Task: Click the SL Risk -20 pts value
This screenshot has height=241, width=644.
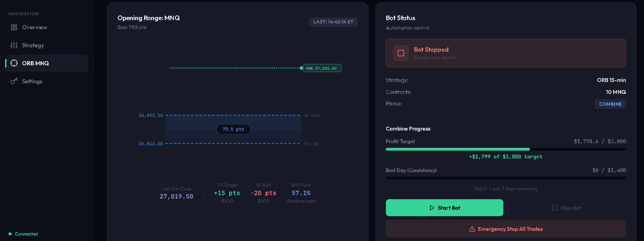Action: click(x=264, y=193)
